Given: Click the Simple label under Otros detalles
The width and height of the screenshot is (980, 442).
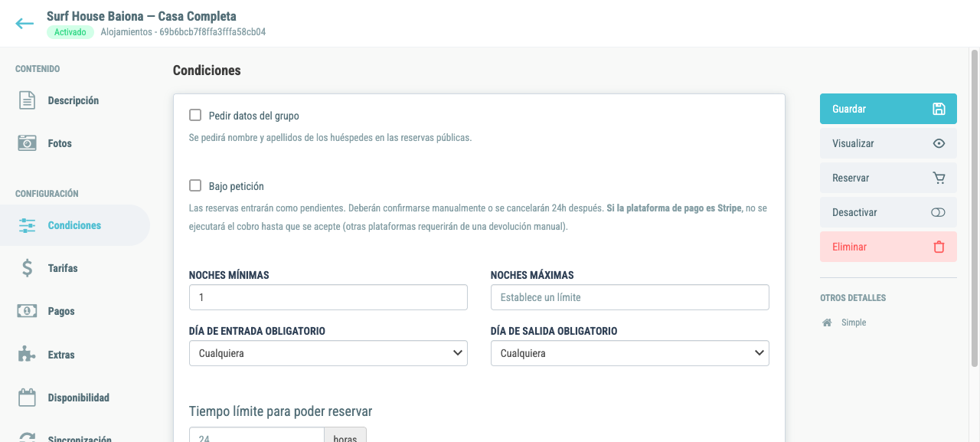Looking at the screenshot, I should (x=854, y=322).
